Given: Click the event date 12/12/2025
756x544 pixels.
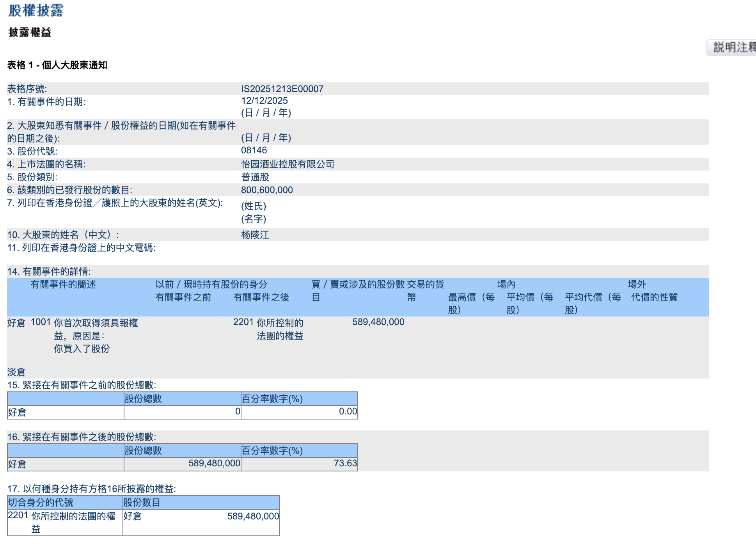Looking at the screenshot, I should (x=264, y=101).
